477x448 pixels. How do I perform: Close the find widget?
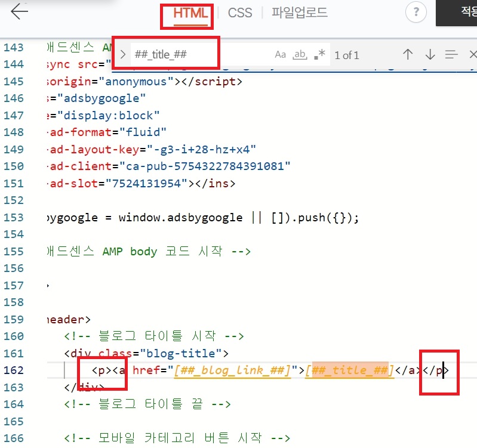tap(473, 55)
